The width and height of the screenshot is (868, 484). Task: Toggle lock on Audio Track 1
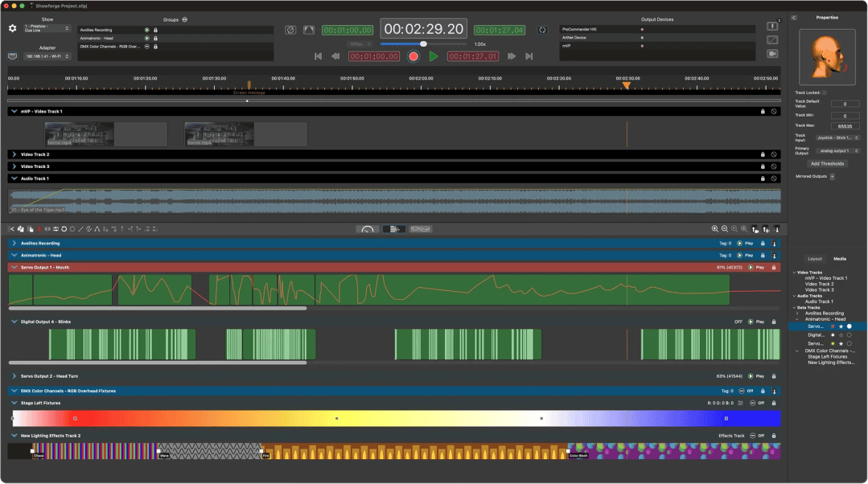(763, 178)
